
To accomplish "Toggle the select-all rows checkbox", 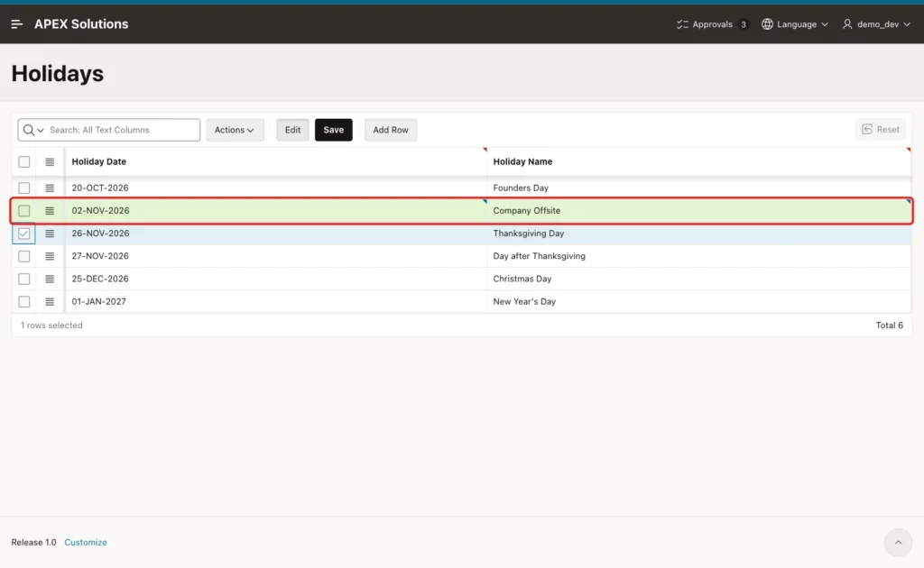I will [24, 162].
